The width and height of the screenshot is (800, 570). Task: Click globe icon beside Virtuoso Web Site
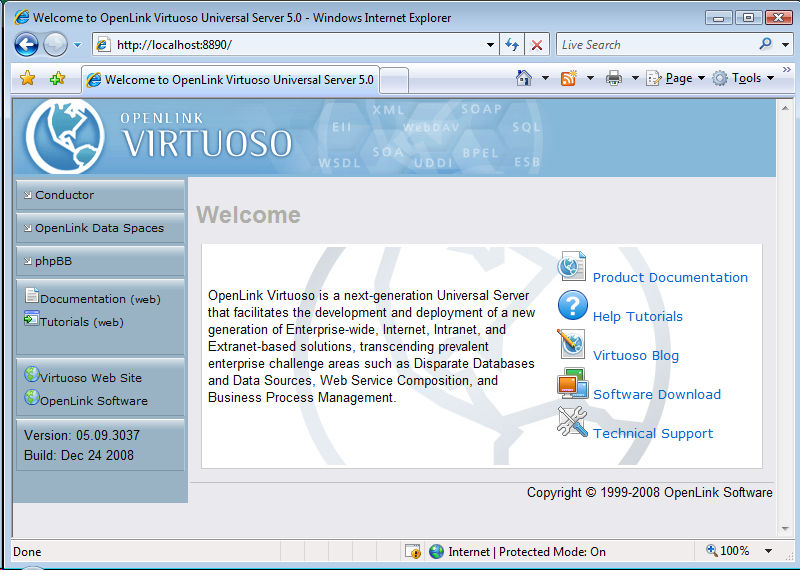(x=32, y=375)
